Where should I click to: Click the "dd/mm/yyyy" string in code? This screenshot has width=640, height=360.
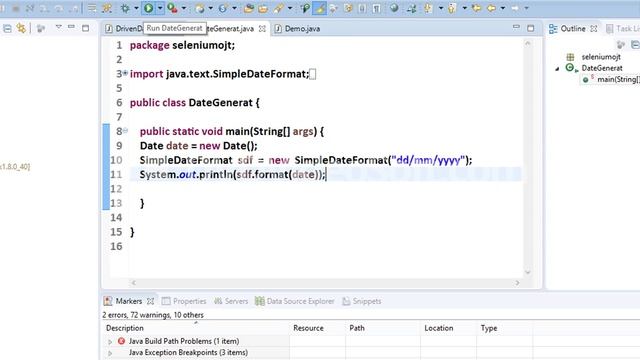click(428, 160)
